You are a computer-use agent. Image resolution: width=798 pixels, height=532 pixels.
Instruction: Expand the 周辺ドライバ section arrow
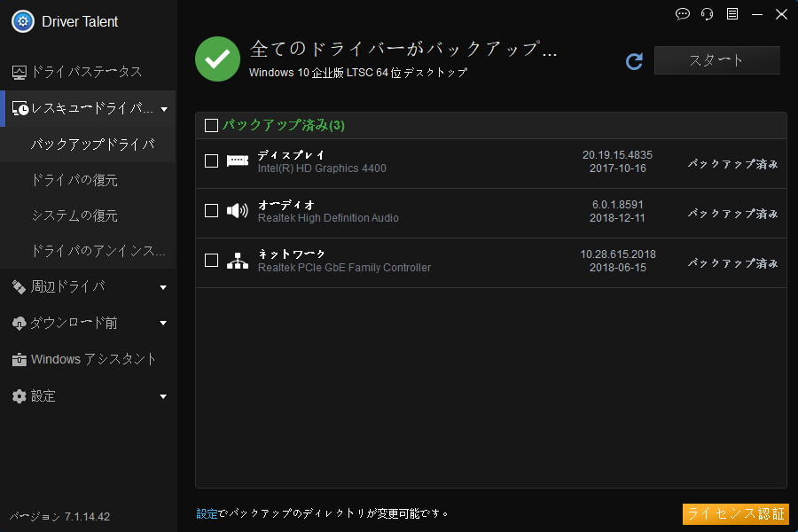tap(163, 287)
